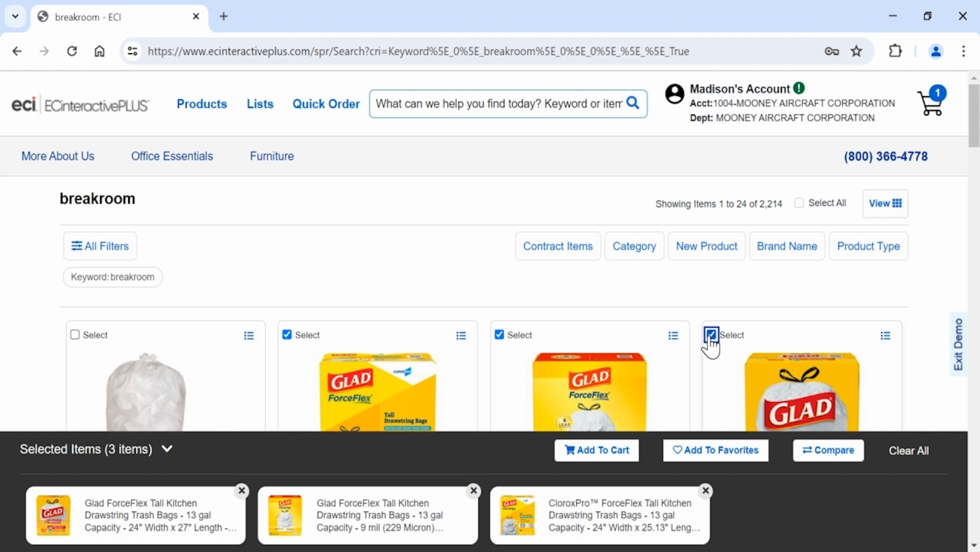The image size is (980, 552).
Task: Open a new browser tab
Action: click(223, 16)
